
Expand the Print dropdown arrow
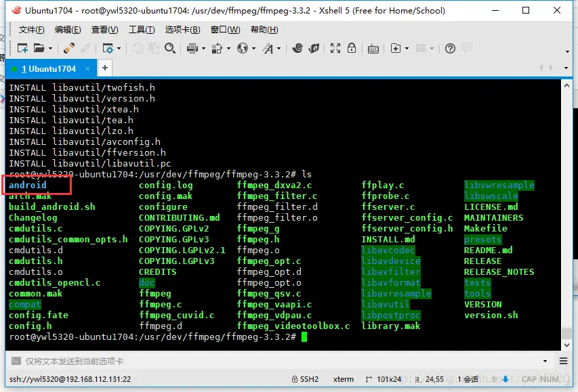[x=203, y=48]
